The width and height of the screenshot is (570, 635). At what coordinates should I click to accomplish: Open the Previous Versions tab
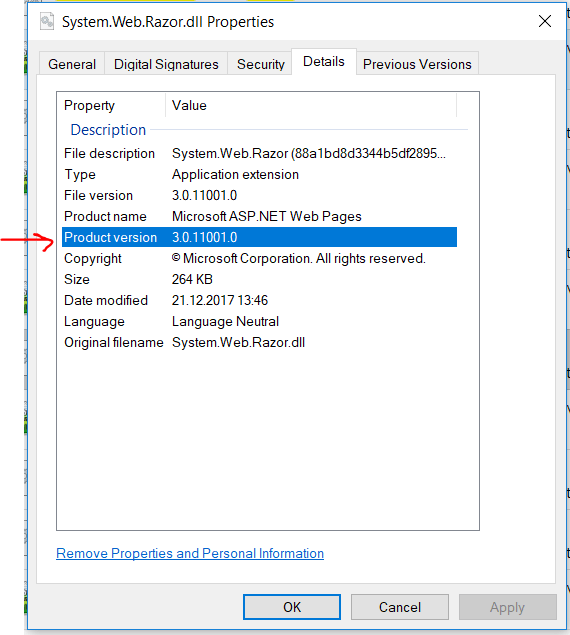(x=417, y=64)
